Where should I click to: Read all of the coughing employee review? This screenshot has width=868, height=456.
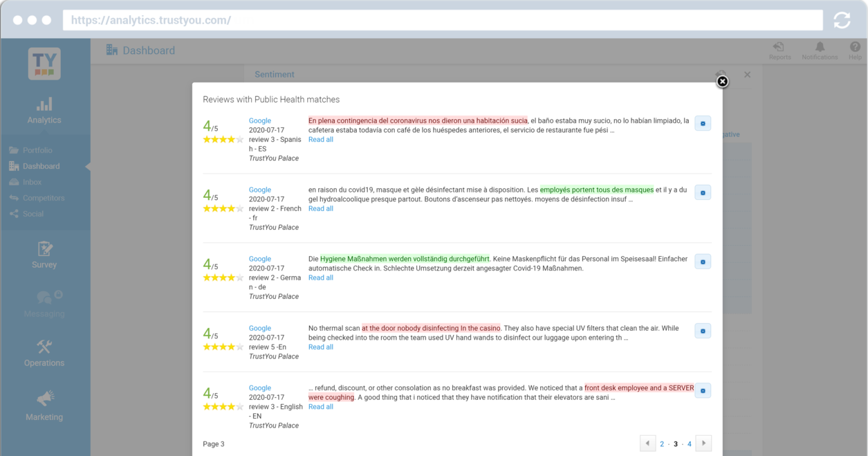pos(320,407)
